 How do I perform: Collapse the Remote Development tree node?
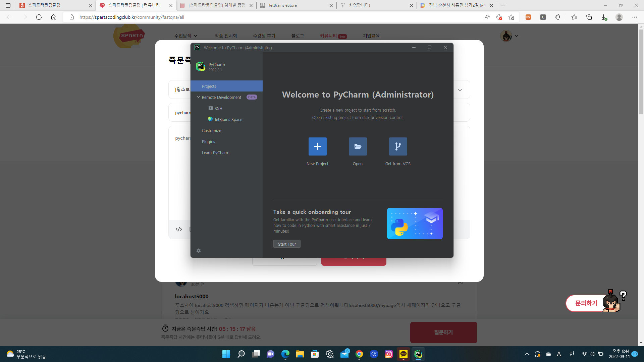(198, 97)
